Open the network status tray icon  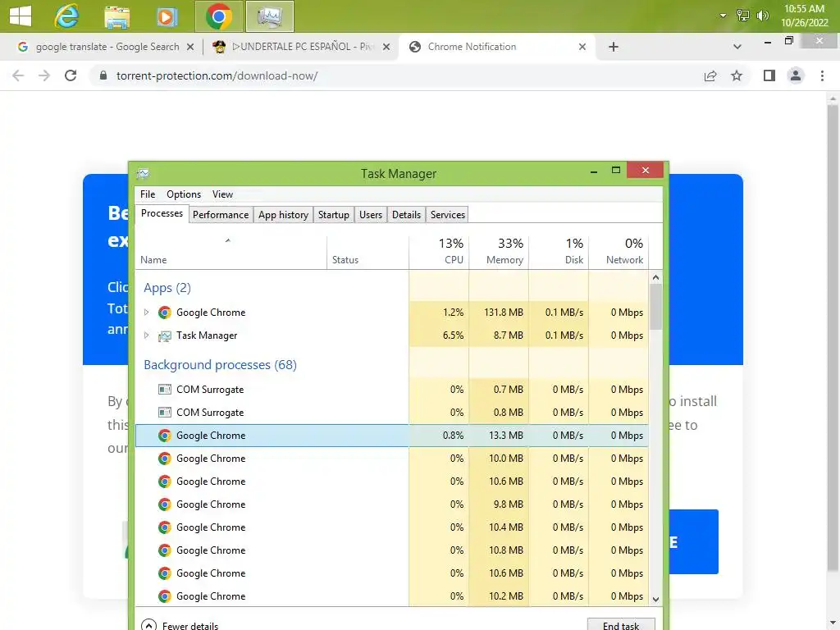(742, 16)
